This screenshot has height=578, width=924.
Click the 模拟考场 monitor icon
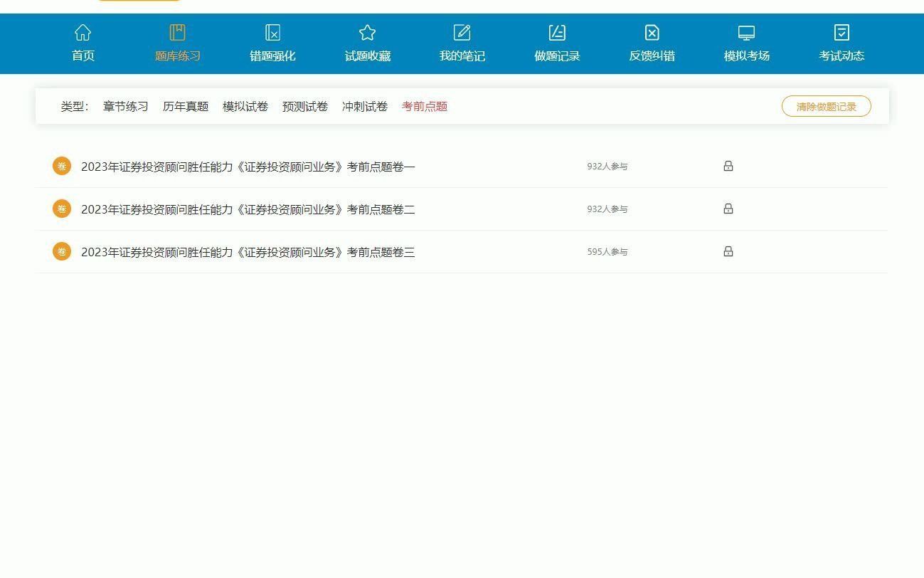pos(746,33)
